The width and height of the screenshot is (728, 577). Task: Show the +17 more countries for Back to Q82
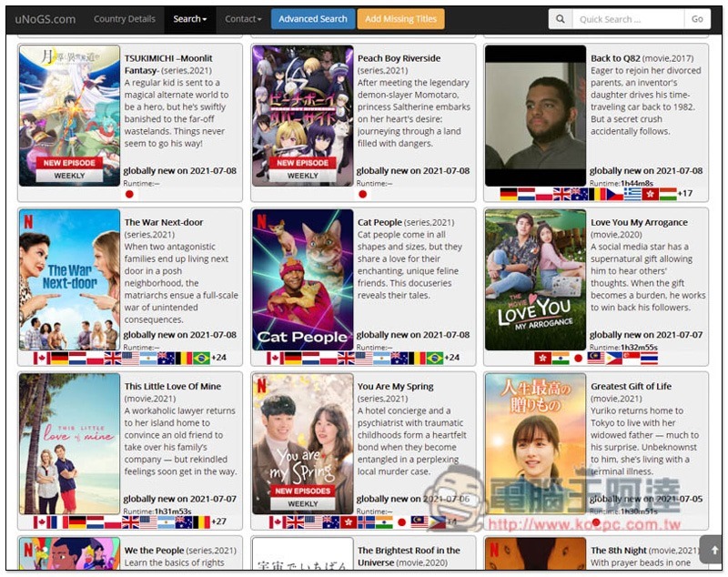click(x=685, y=193)
